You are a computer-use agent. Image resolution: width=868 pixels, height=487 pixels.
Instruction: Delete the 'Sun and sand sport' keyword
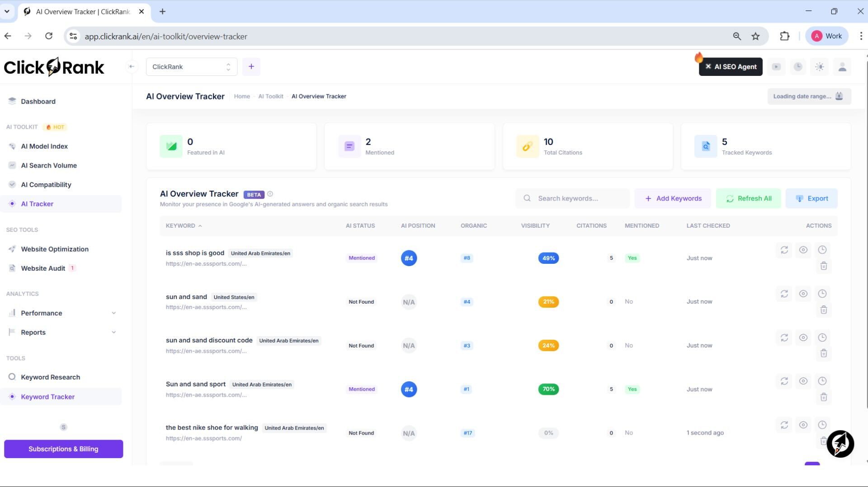click(823, 397)
